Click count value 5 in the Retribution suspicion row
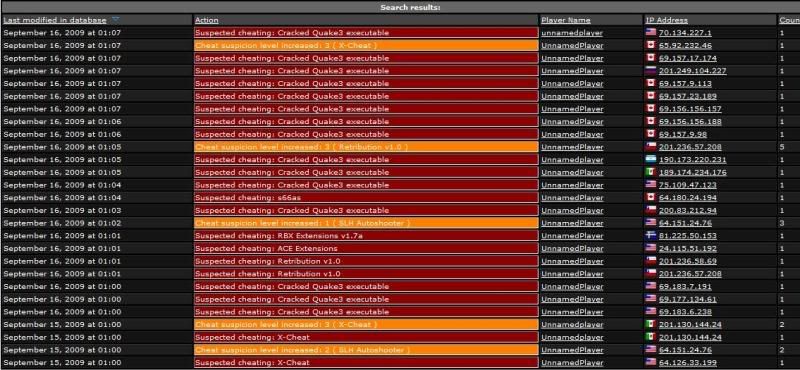The width and height of the screenshot is (800, 370). pyautogui.click(x=782, y=147)
